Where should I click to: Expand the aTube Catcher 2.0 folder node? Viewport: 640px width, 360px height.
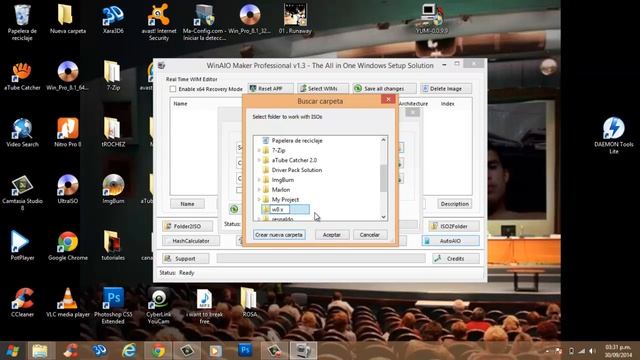point(259,160)
